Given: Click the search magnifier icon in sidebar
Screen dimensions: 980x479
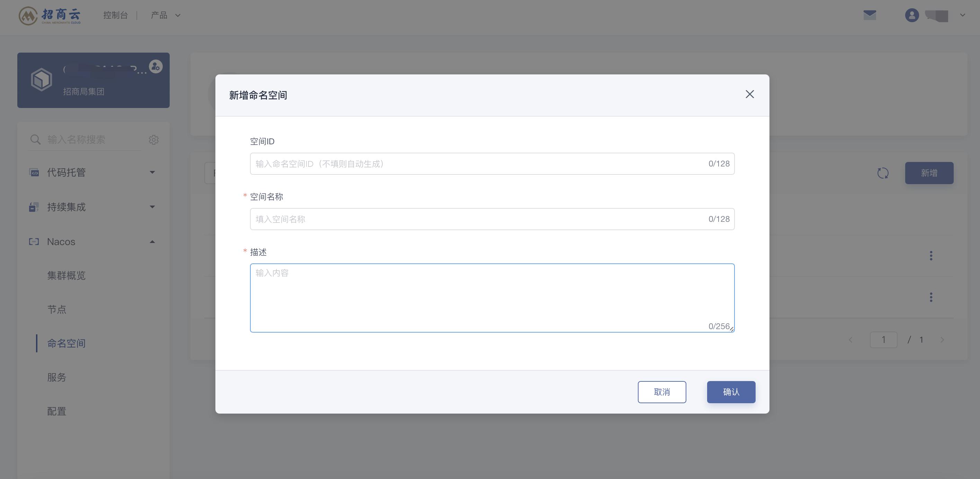Looking at the screenshot, I should pos(35,139).
